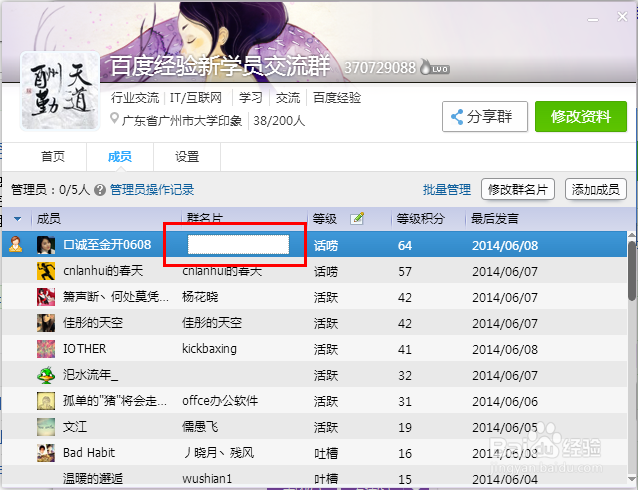This screenshot has height=490, width=638.
Task: Select member name 泪水流年_
Action: [x=90, y=375]
